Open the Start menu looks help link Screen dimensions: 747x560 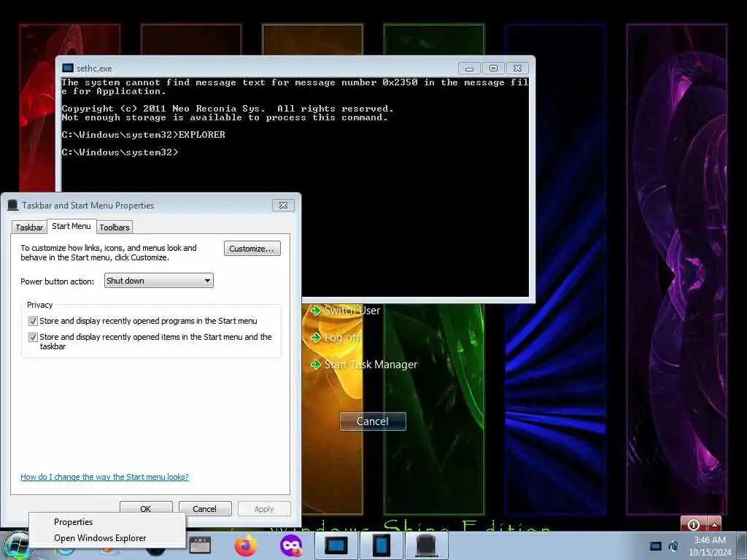[104, 477]
